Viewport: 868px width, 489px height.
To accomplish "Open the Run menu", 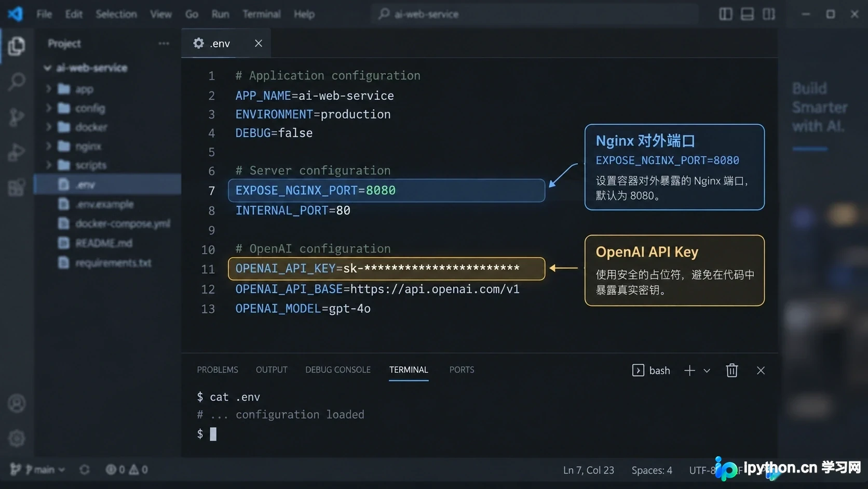I will click(x=220, y=14).
